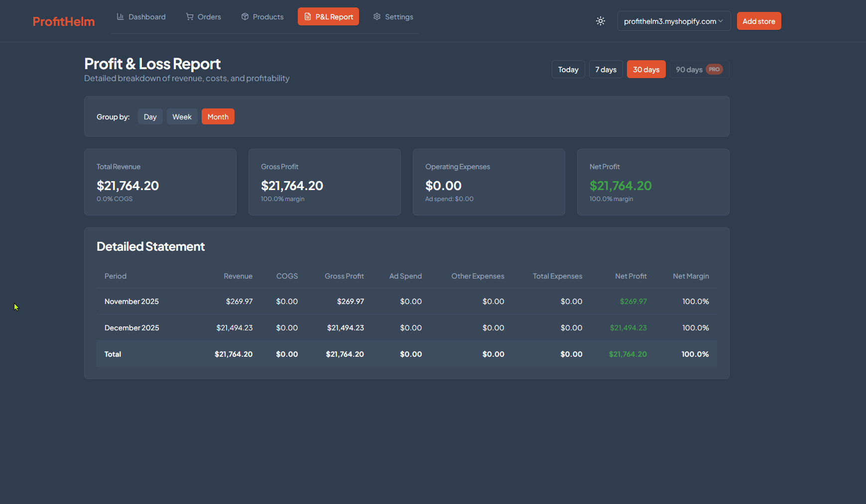Select the Products box icon
This screenshot has width=866, height=504.
tap(245, 16)
